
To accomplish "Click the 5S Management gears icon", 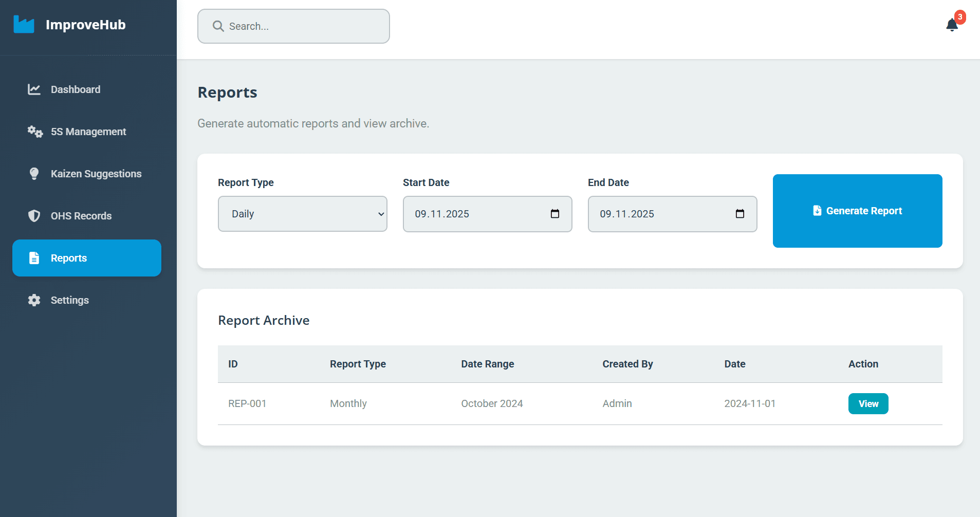I will (x=35, y=132).
